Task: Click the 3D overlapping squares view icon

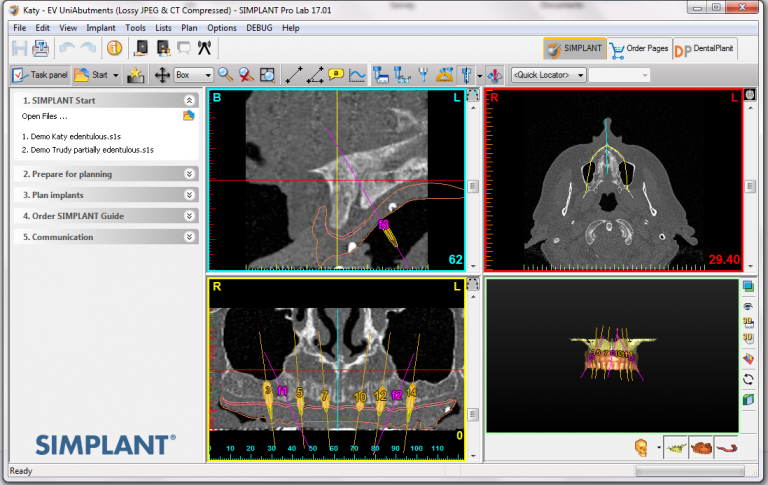Action: [x=748, y=287]
